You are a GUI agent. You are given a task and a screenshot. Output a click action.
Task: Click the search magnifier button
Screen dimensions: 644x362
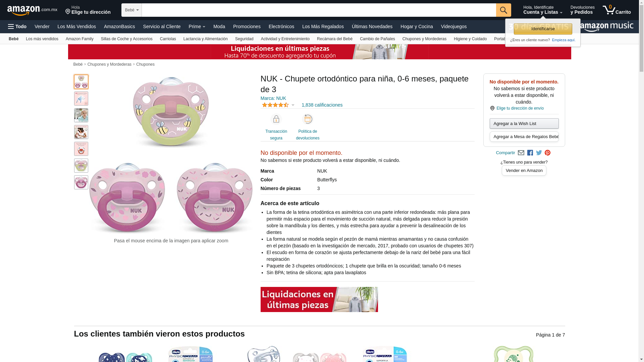pyautogui.click(x=503, y=10)
